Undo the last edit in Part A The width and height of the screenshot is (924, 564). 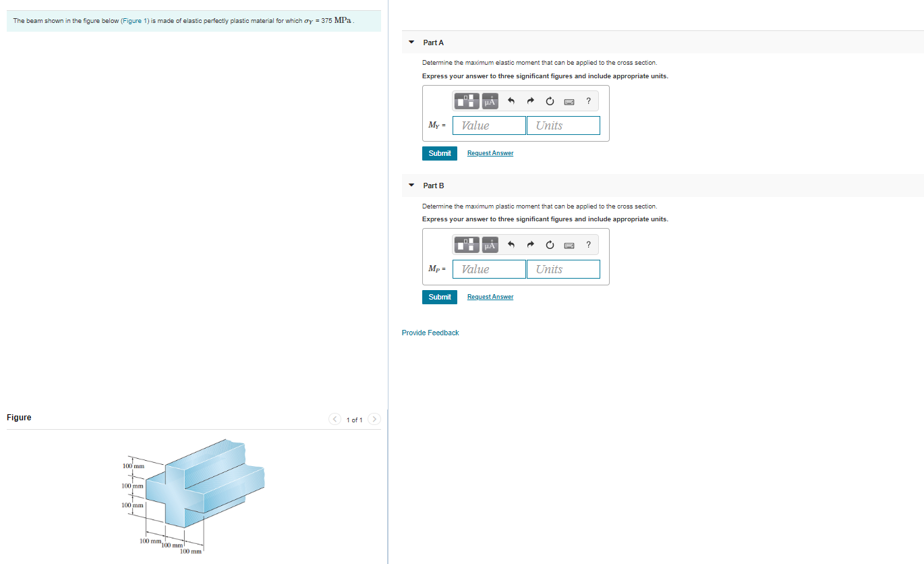pos(511,101)
